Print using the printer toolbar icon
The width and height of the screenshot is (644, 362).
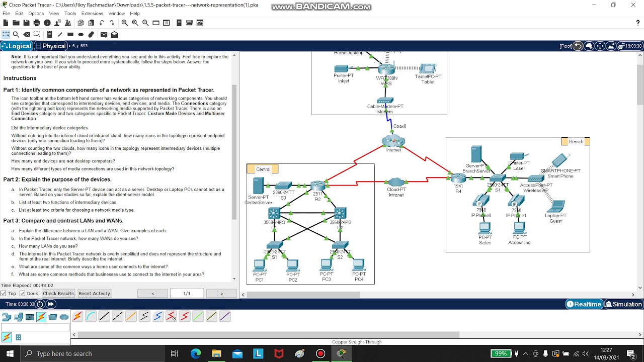point(37,23)
